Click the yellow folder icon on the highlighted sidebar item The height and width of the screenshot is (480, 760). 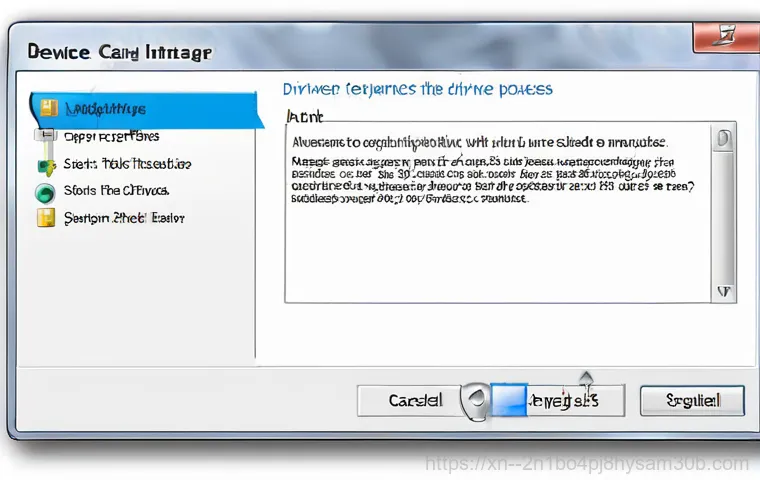click(x=48, y=107)
